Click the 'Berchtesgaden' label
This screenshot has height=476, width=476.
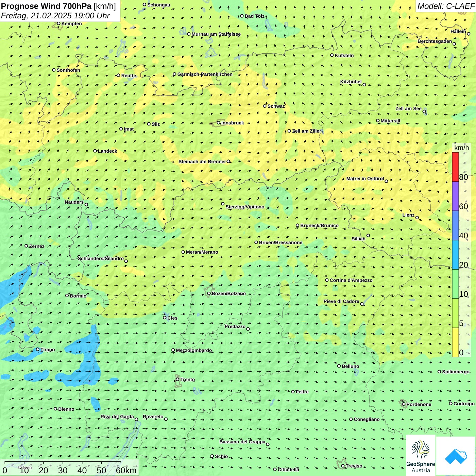coord(435,41)
